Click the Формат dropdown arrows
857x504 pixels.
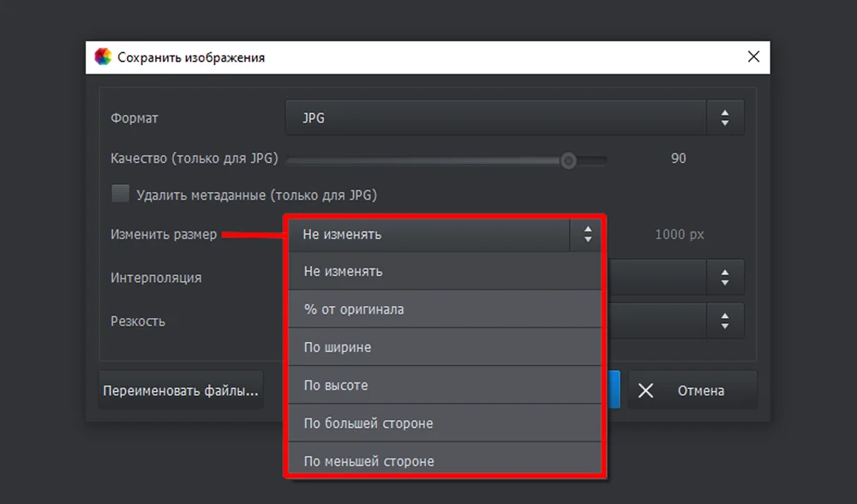[725, 117]
